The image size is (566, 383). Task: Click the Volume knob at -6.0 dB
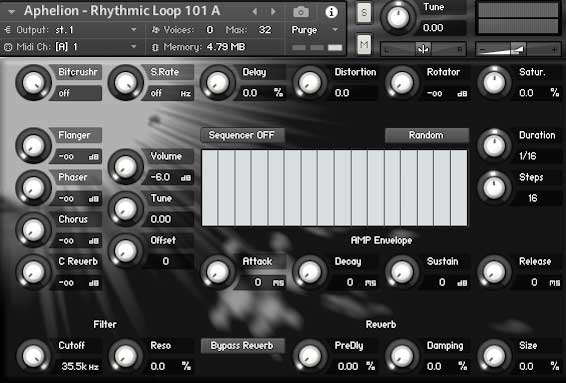tap(126, 167)
